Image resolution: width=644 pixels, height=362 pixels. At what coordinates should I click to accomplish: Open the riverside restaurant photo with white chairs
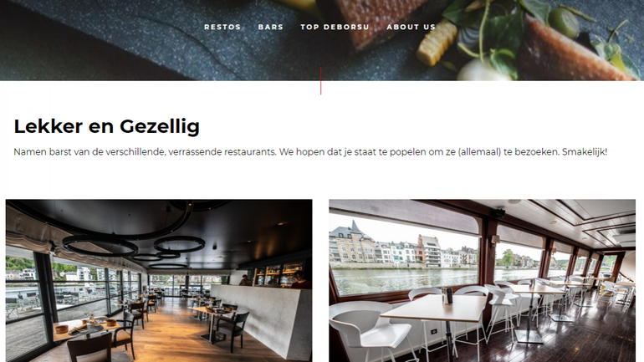(483, 281)
